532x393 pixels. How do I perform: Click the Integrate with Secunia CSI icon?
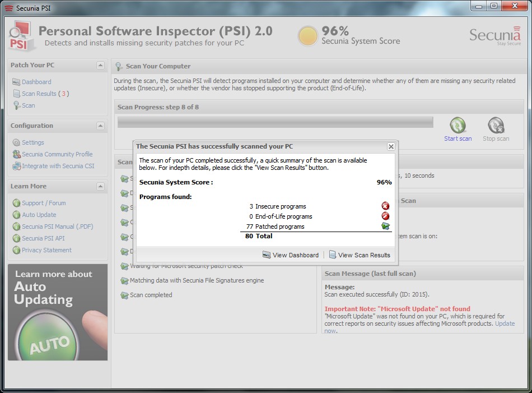pos(16,166)
